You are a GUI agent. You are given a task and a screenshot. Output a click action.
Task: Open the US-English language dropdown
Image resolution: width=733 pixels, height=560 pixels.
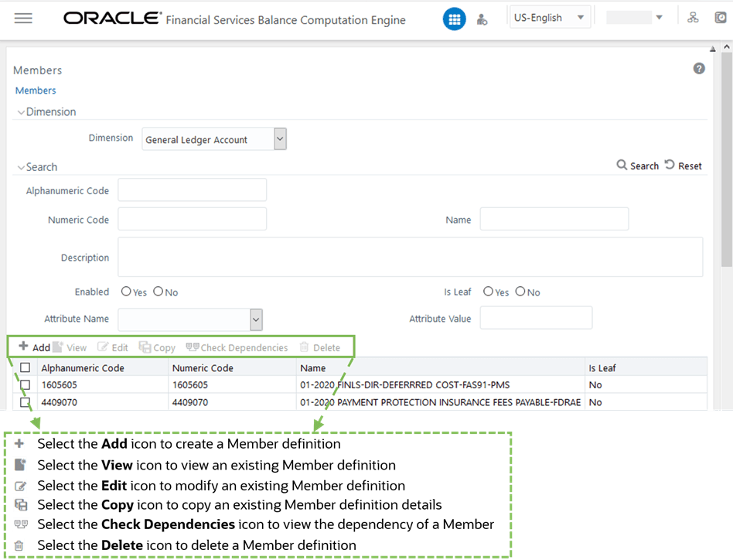tap(550, 18)
